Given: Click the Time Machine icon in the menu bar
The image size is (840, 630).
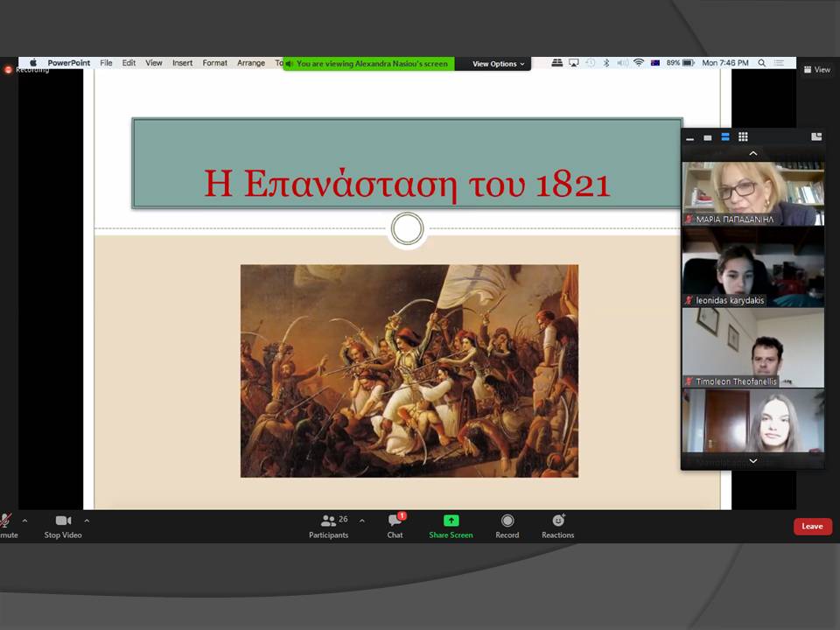Looking at the screenshot, I should coord(590,63).
